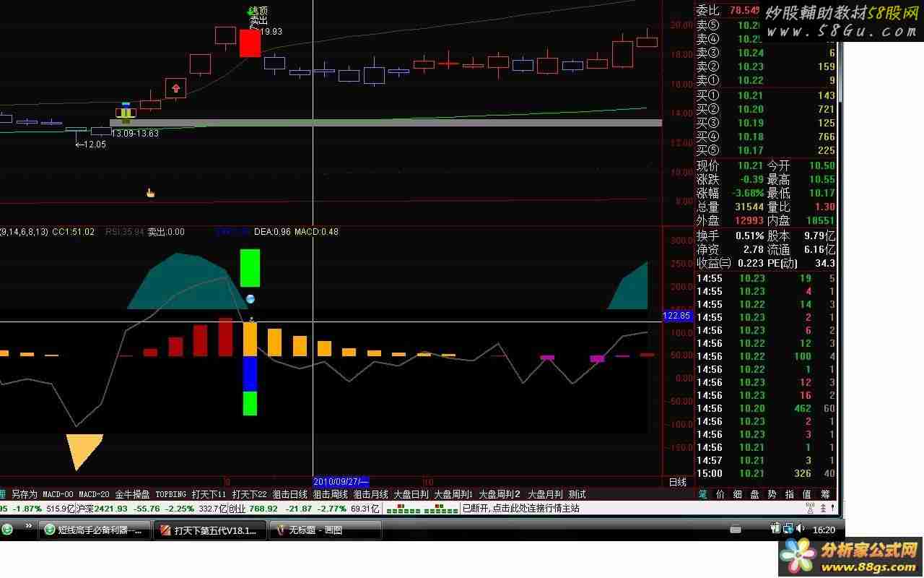Screen dimensions: 924x578
Task: Select the 大盘周判2 indicator tab
Action: pyautogui.click(x=500, y=494)
